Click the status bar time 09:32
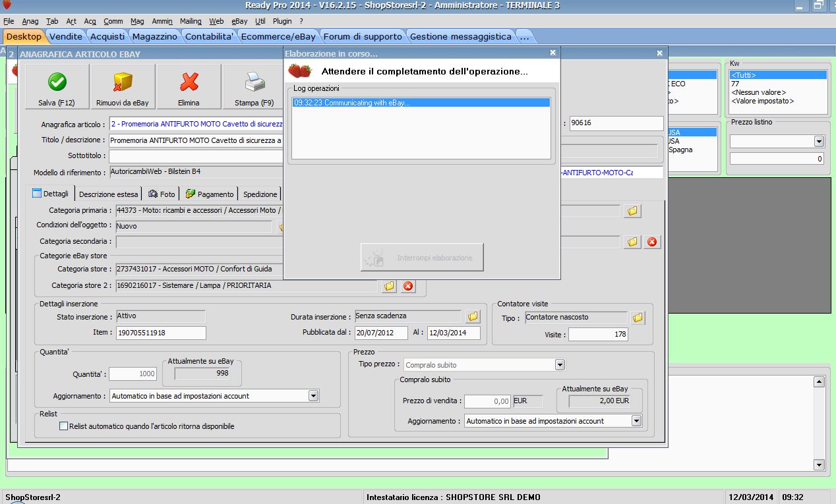This screenshot has height=504, width=836. (x=793, y=497)
